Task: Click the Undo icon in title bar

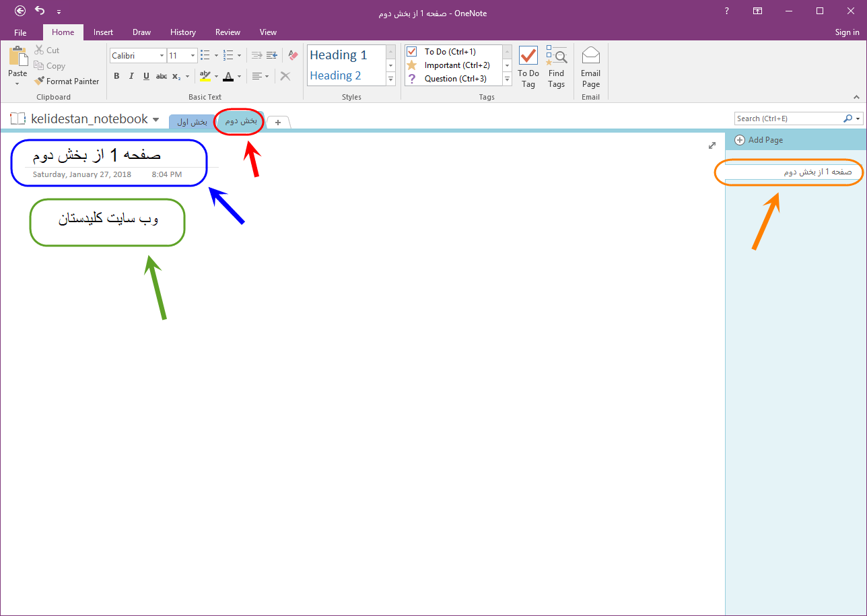Action: (x=40, y=11)
